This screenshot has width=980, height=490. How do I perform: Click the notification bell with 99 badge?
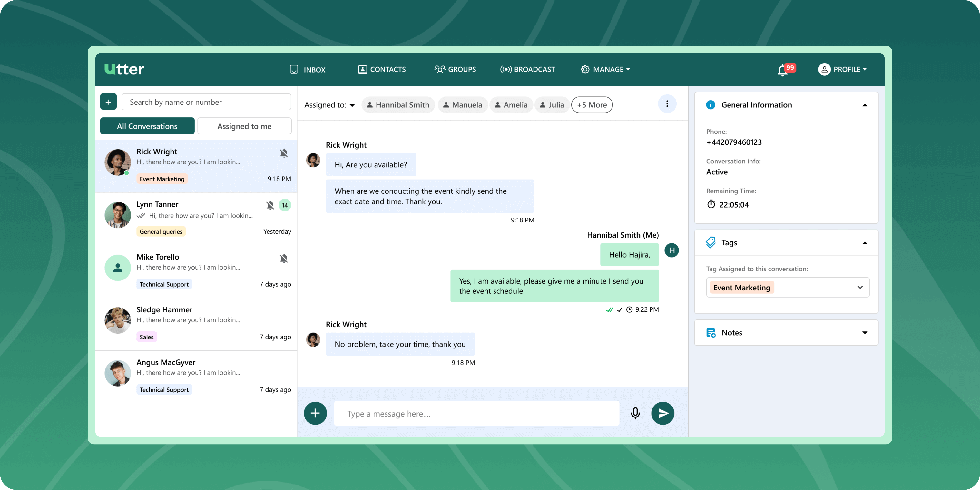(783, 70)
